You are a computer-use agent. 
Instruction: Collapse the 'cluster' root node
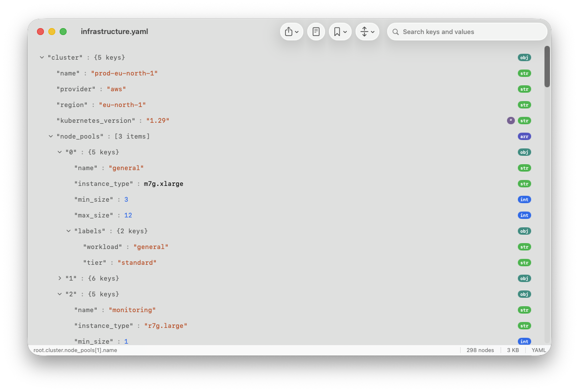[x=42, y=57]
